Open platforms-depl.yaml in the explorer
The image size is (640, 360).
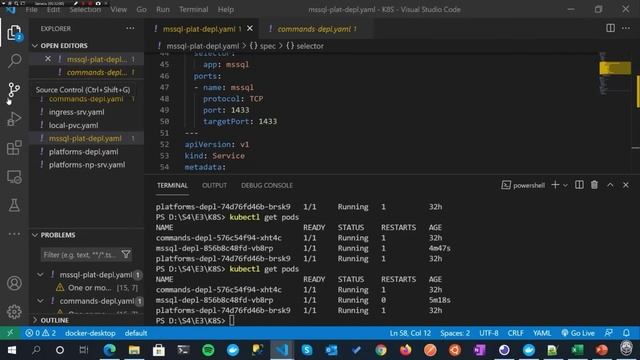[x=83, y=151]
